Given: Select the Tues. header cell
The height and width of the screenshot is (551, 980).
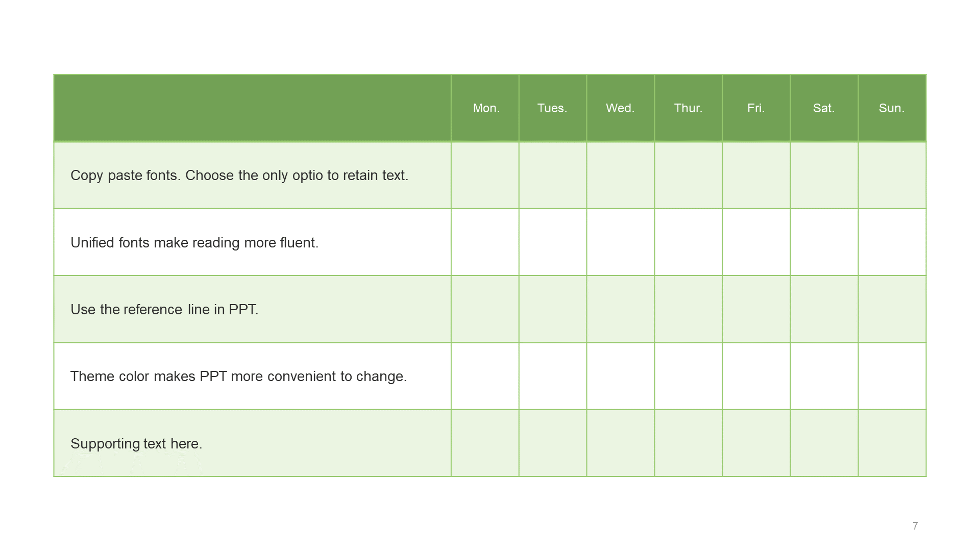Looking at the screenshot, I should pos(553,108).
